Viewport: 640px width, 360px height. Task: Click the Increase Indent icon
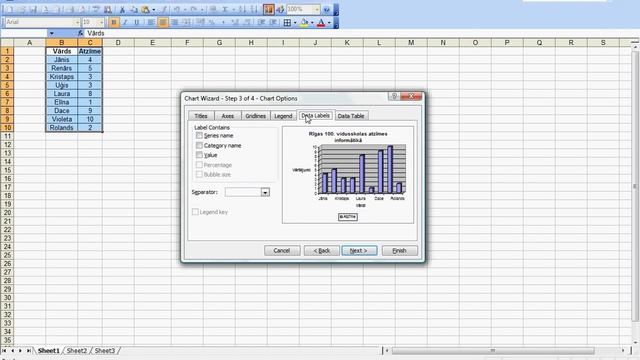point(273,22)
